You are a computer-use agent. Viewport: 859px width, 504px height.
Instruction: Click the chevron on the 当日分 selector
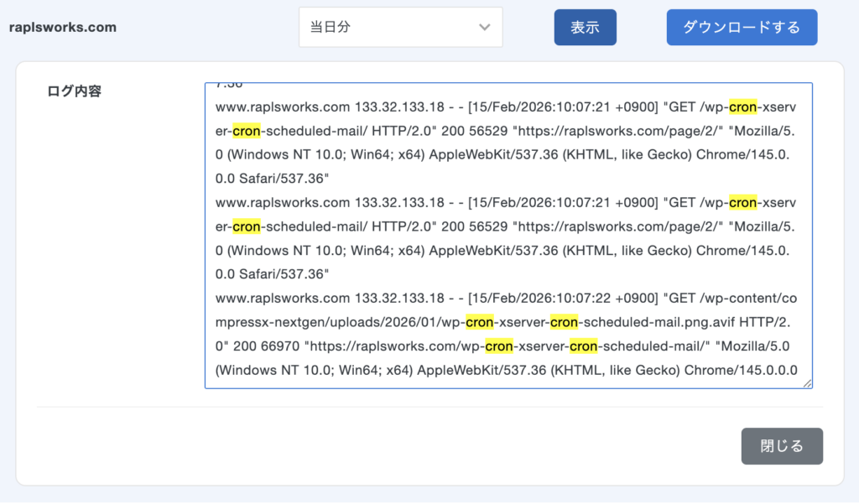point(485,27)
